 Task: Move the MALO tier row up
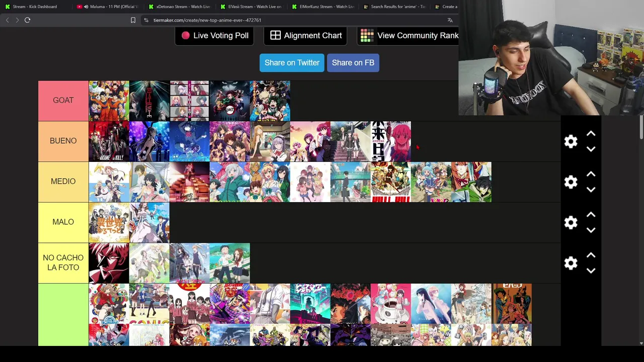point(591,215)
